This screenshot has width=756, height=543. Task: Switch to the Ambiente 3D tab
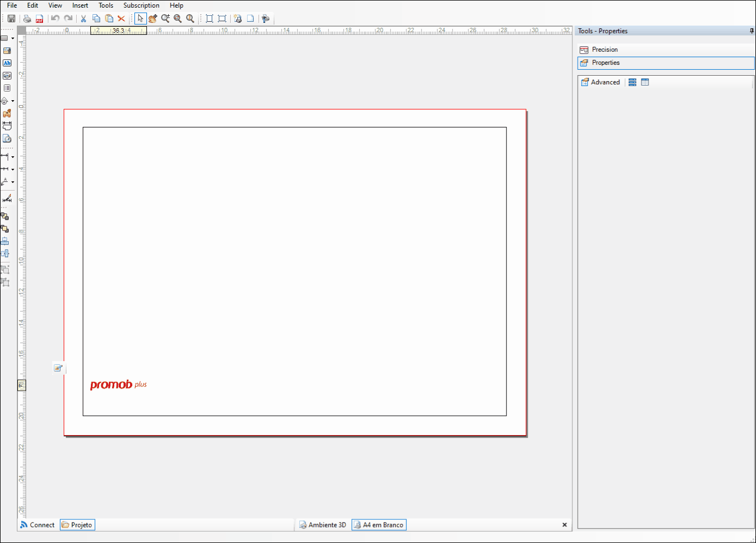coord(323,525)
